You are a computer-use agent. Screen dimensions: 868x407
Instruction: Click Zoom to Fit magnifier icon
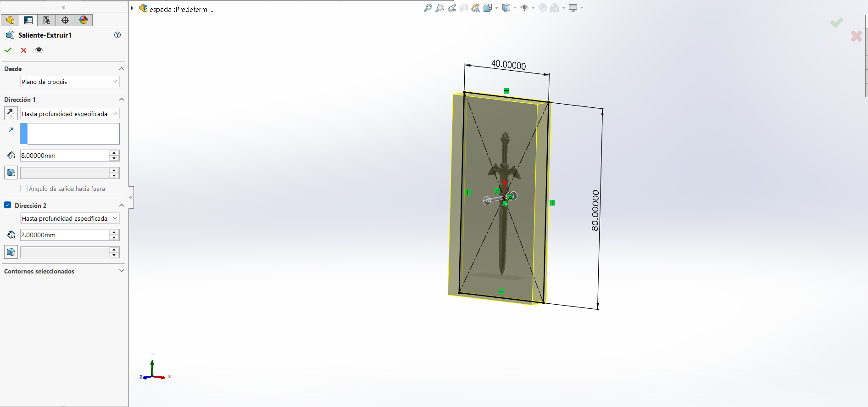428,8
